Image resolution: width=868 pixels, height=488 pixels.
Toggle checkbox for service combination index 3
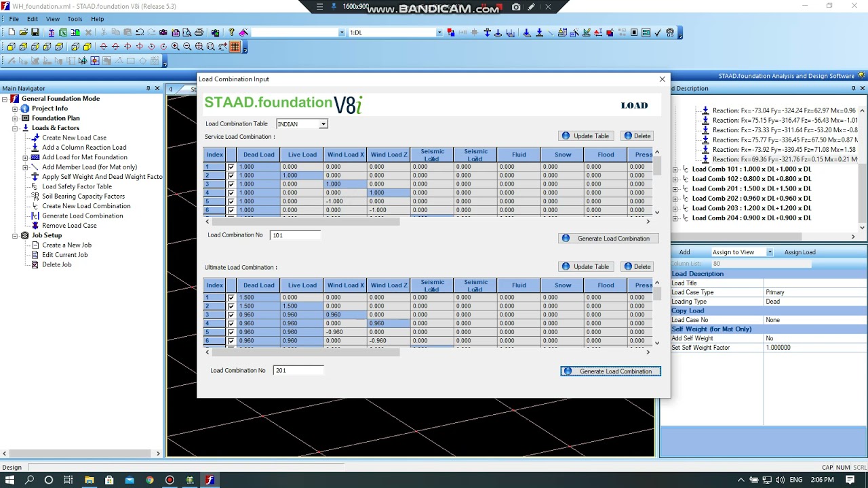click(231, 184)
